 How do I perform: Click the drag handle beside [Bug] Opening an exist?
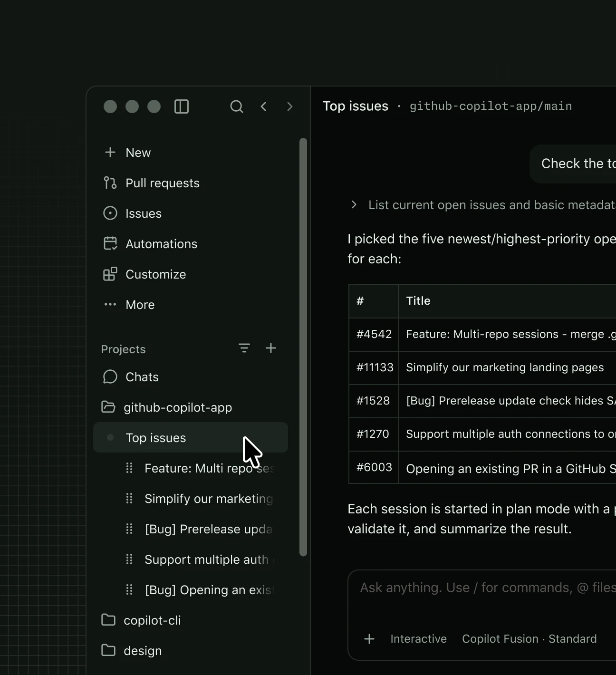tap(129, 590)
